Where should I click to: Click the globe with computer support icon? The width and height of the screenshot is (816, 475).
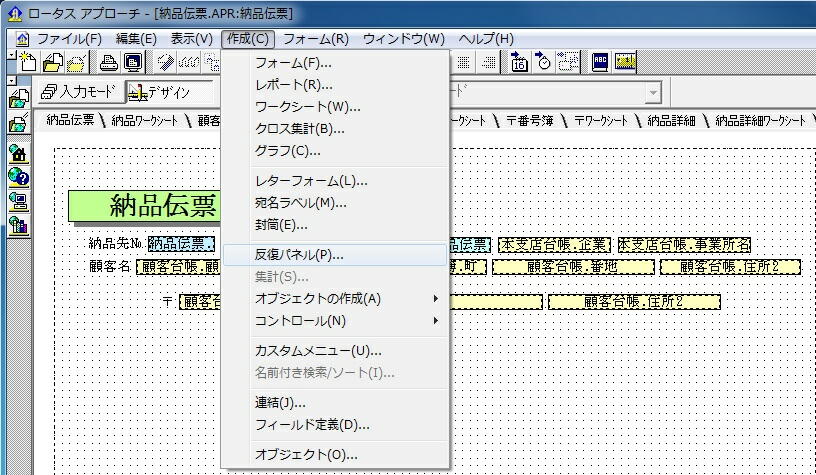(x=19, y=202)
